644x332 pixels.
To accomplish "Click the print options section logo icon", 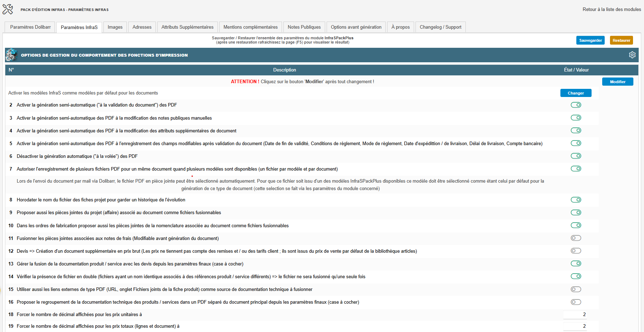I will click(x=11, y=55).
